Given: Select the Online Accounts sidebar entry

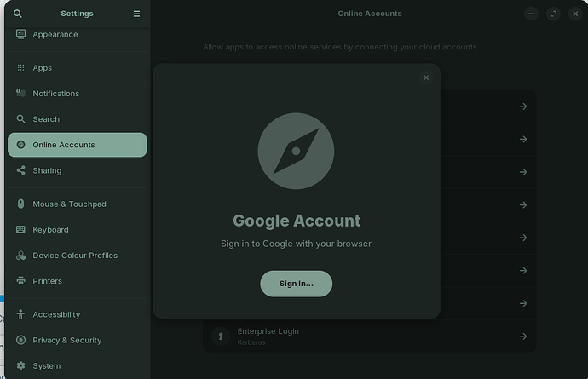Looking at the screenshot, I should tap(78, 144).
